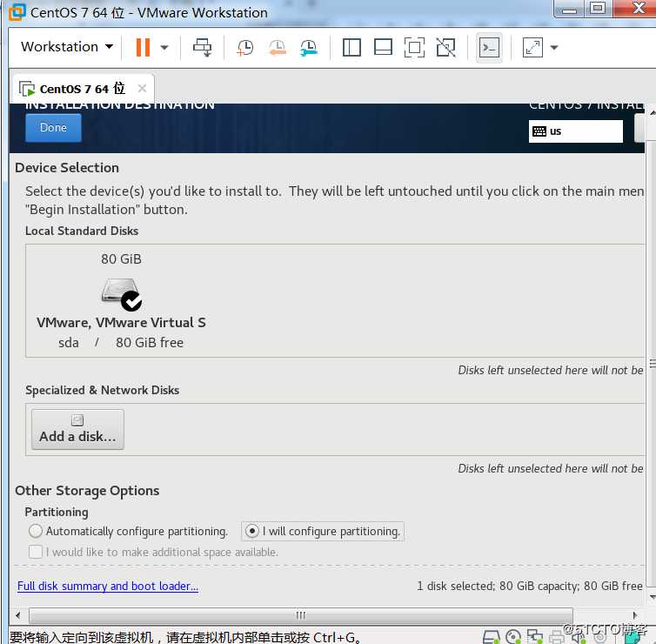The width and height of the screenshot is (656, 644).
Task: Switch to Unity mode icon
Action: pos(446,47)
